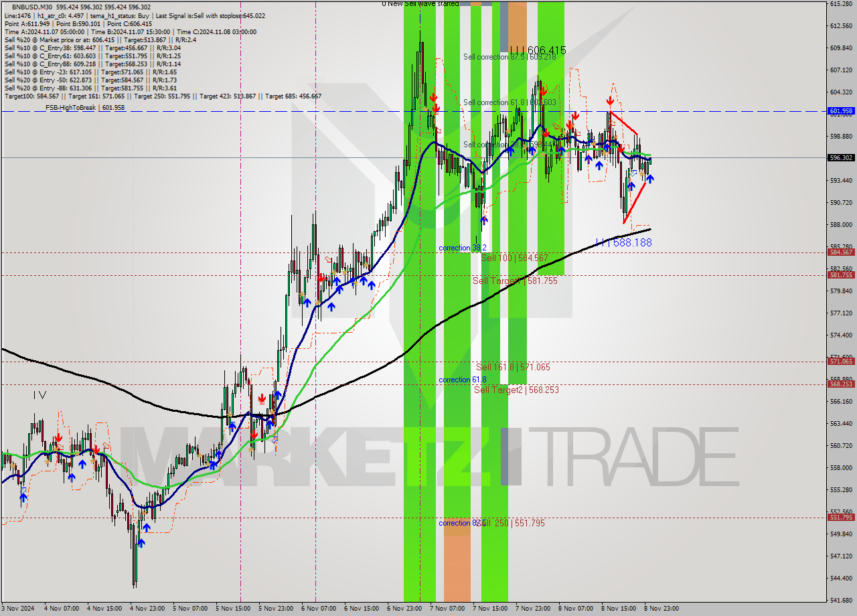Viewport: 857px width, 616px height.
Task: Click the 541.680 price scale value
Action: (841, 600)
